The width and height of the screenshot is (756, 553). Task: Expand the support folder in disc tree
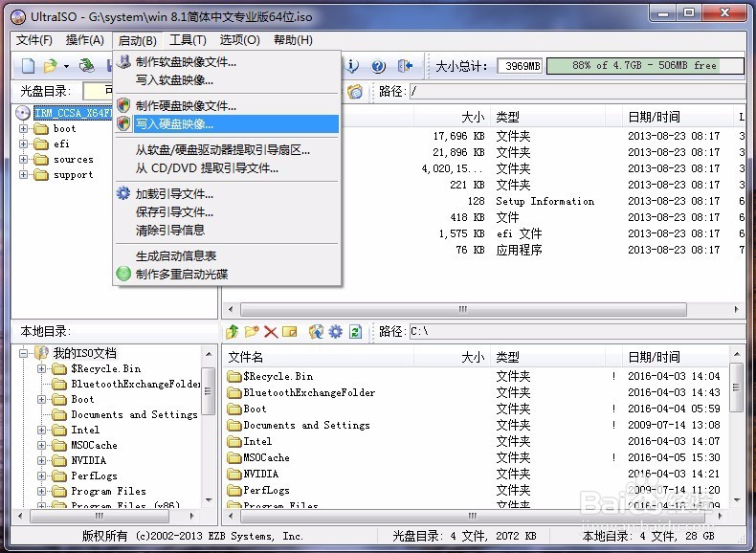click(x=23, y=174)
